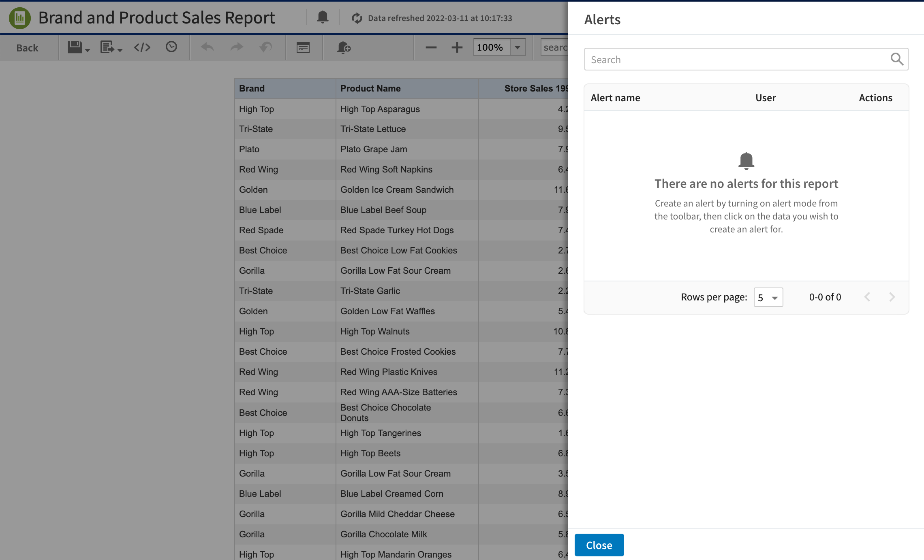Close the Alerts panel
Screen dimensions: 924x560
[599, 545]
